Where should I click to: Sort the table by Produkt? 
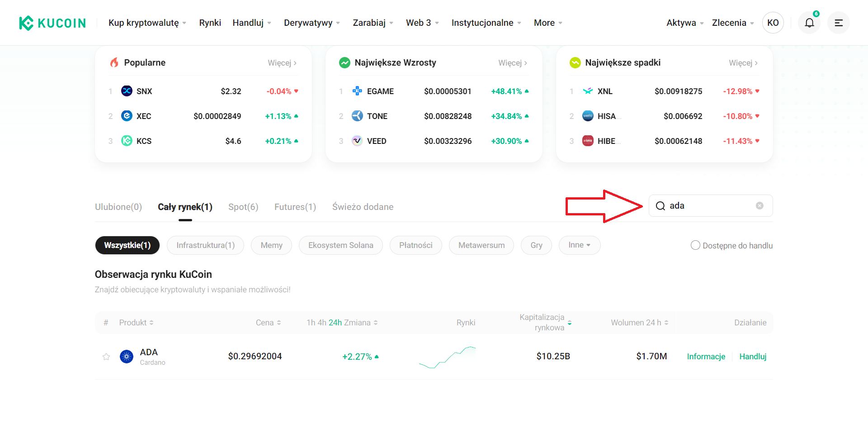pos(137,323)
